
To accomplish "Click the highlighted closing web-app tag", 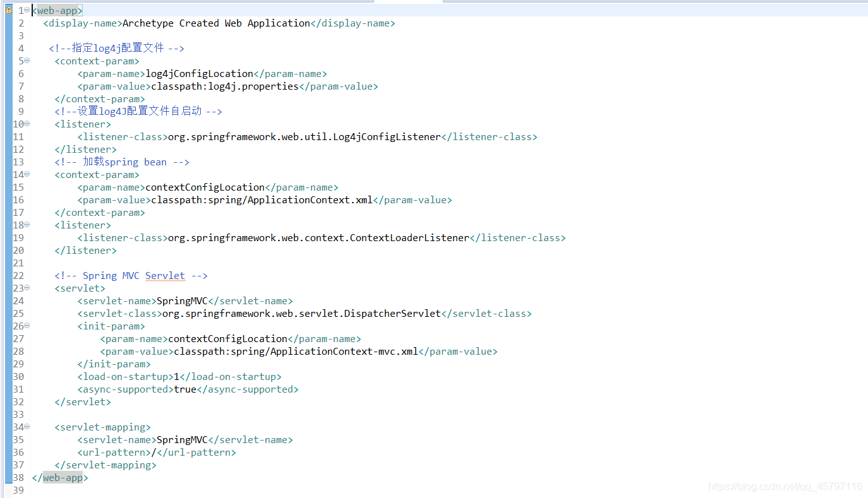I will tap(60, 477).
